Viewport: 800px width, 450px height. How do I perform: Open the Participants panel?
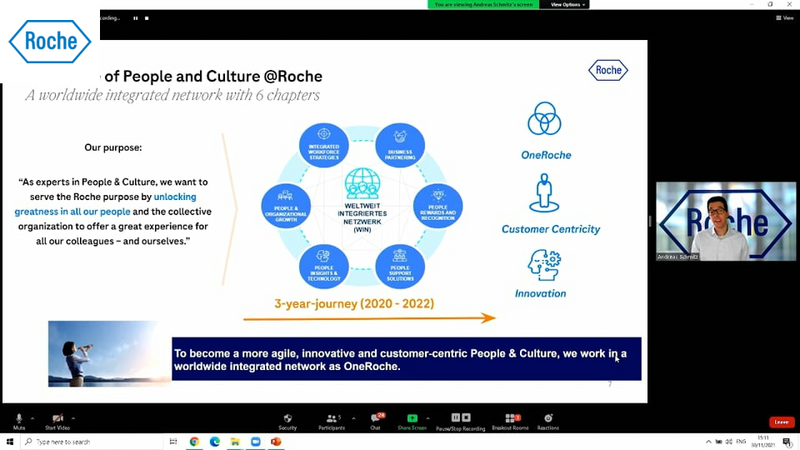click(332, 421)
